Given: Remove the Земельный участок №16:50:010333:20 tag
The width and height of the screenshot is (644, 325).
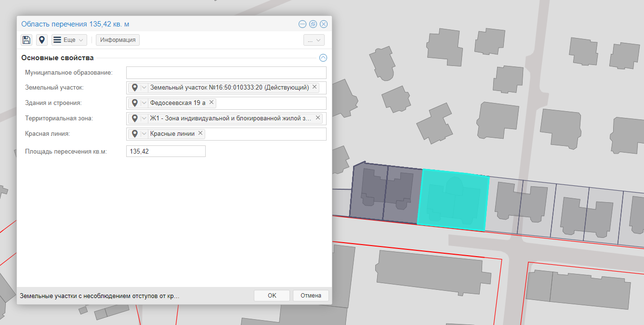Looking at the screenshot, I should tap(315, 87).
